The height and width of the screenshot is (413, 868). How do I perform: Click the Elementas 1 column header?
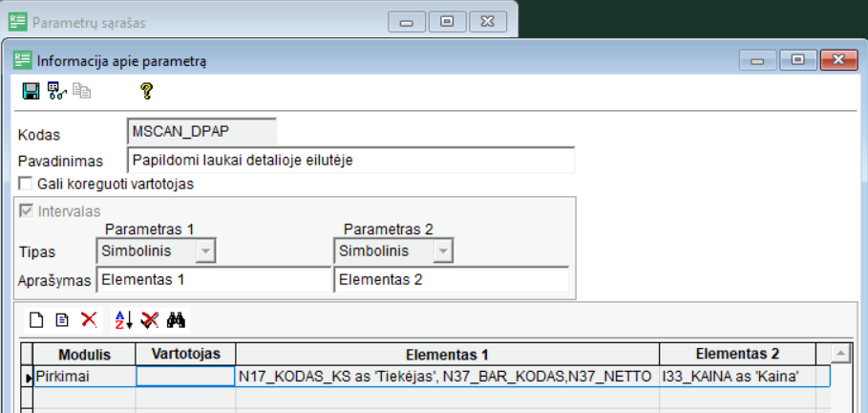click(447, 355)
